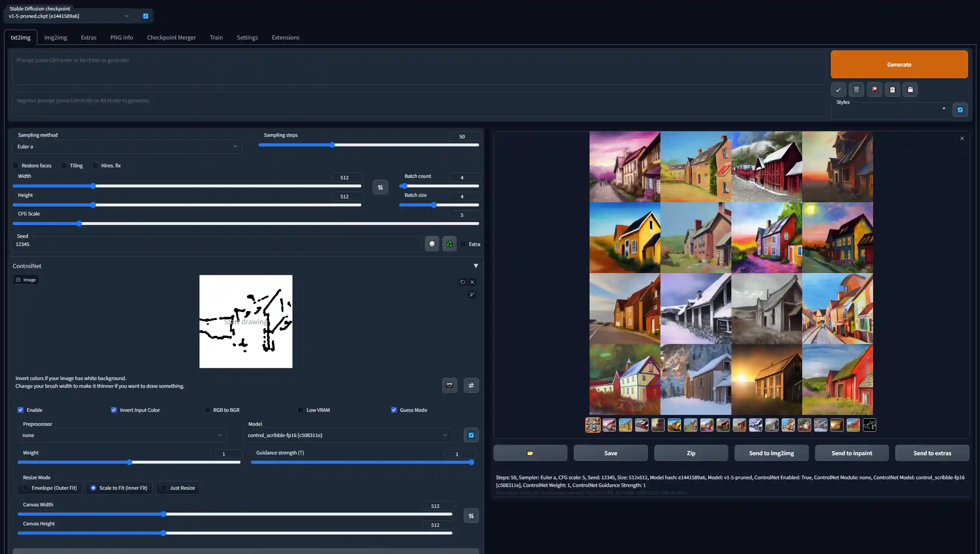
Task: Refresh the ControlNet model list
Action: point(471,435)
